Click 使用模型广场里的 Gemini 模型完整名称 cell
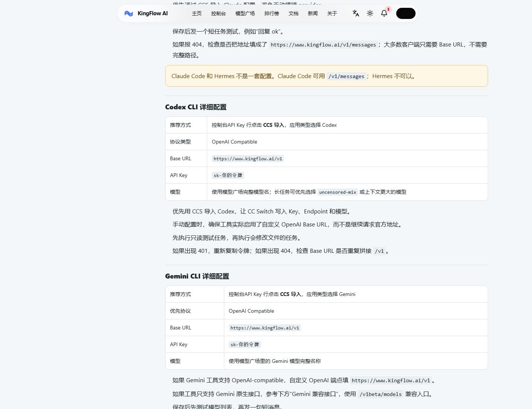 coord(356,361)
